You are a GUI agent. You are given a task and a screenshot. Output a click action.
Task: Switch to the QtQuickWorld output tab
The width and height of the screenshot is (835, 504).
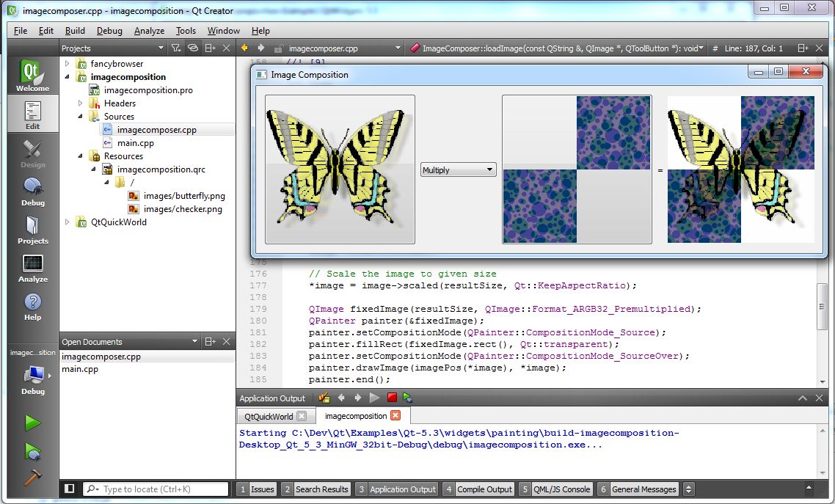point(269,416)
